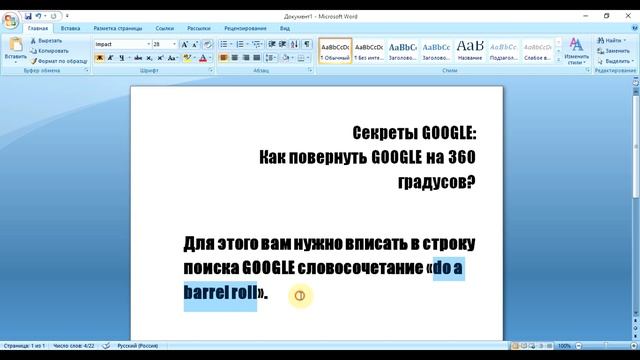640x360 pixels.
Task: Increase paragraph indent
Action: click(x=282, y=44)
